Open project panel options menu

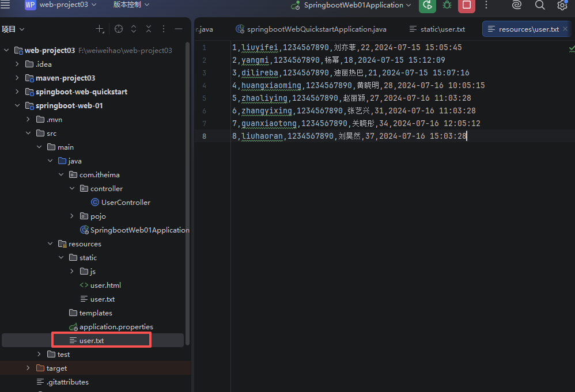click(x=164, y=29)
